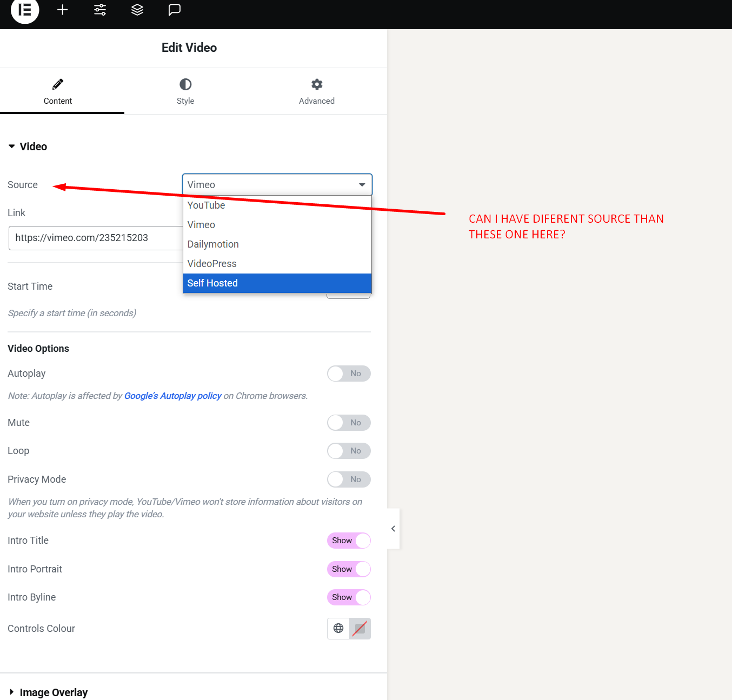Click the Start Time label
The width and height of the screenshot is (732, 700).
30,286
